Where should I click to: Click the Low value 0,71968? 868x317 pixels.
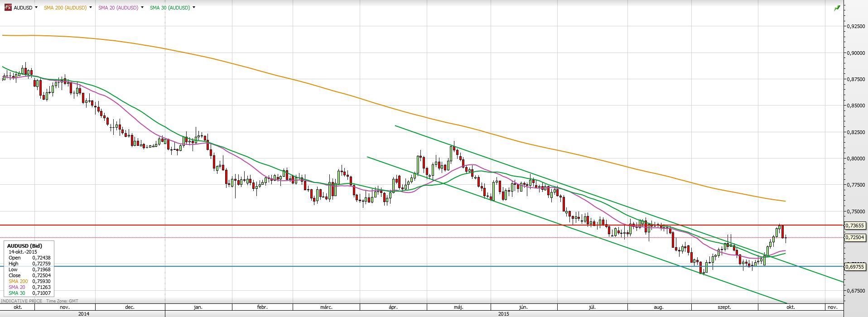click(x=41, y=269)
